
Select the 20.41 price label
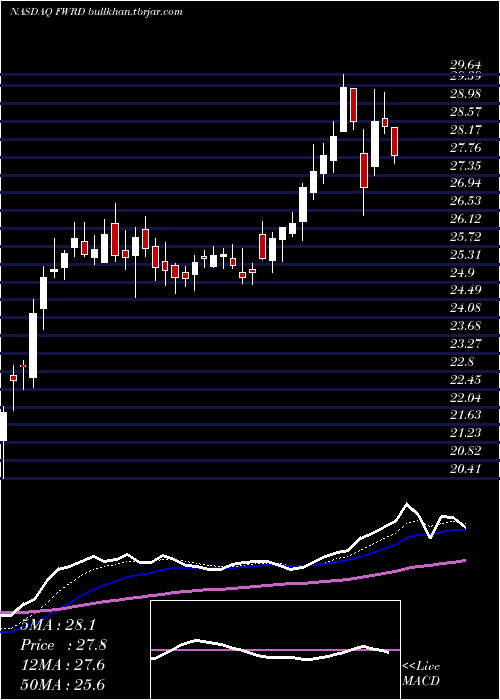pyautogui.click(x=465, y=469)
